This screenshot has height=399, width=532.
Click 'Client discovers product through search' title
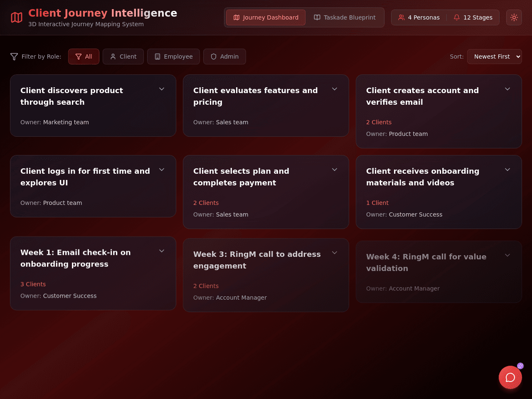click(x=71, y=96)
